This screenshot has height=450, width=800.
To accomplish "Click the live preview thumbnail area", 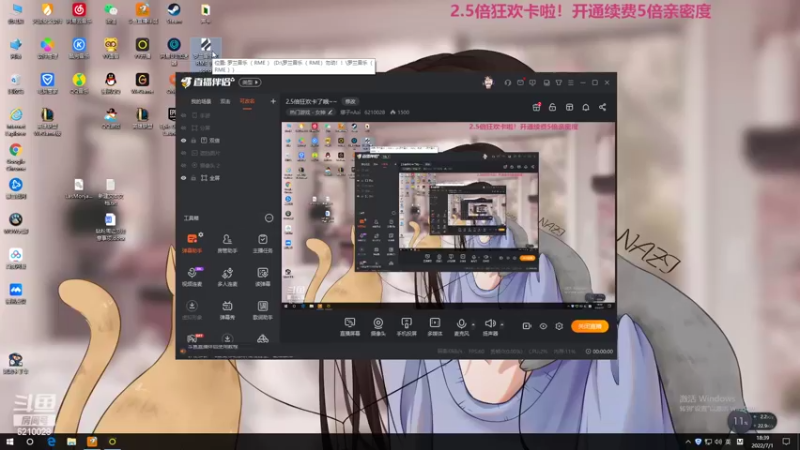I will (x=448, y=215).
